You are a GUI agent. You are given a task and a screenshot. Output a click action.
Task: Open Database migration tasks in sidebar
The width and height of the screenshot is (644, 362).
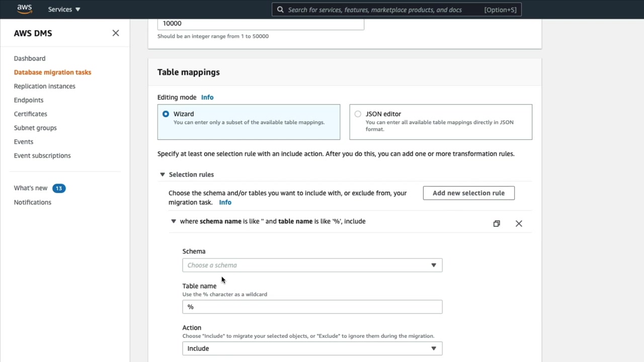[x=52, y=72]
